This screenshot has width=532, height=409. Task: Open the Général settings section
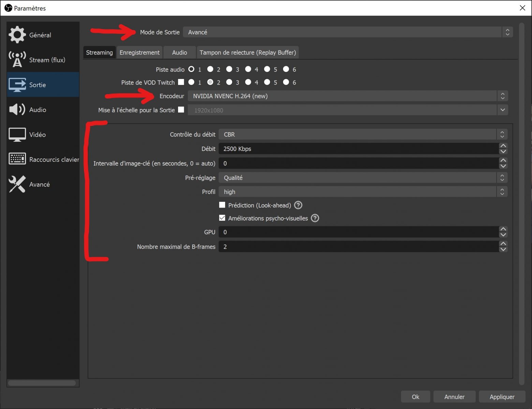(x=40, y=34)
